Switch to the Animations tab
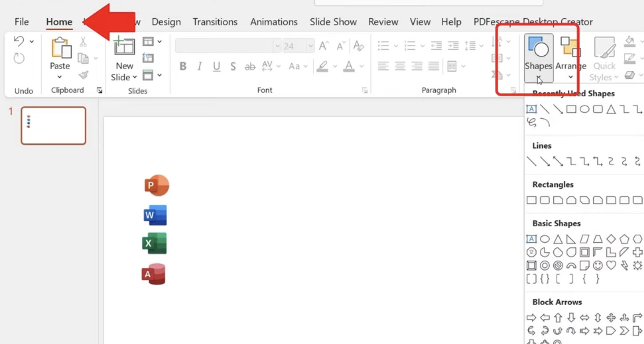The width and height of the screenshot is (644, 344). pos(274,22)
